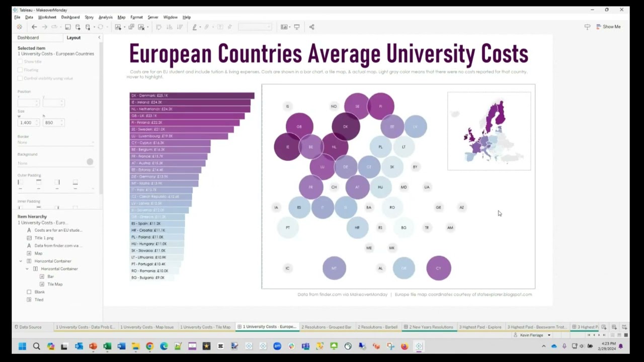Screen dimensions: 644x362
Task: Click the Tableau icon in the taskbar
Action: pyautogui.click(x=419, y=346)
